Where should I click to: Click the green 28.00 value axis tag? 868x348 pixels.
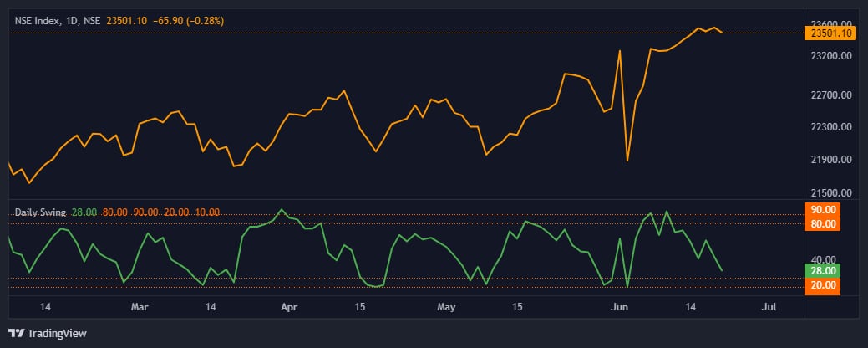824,270
